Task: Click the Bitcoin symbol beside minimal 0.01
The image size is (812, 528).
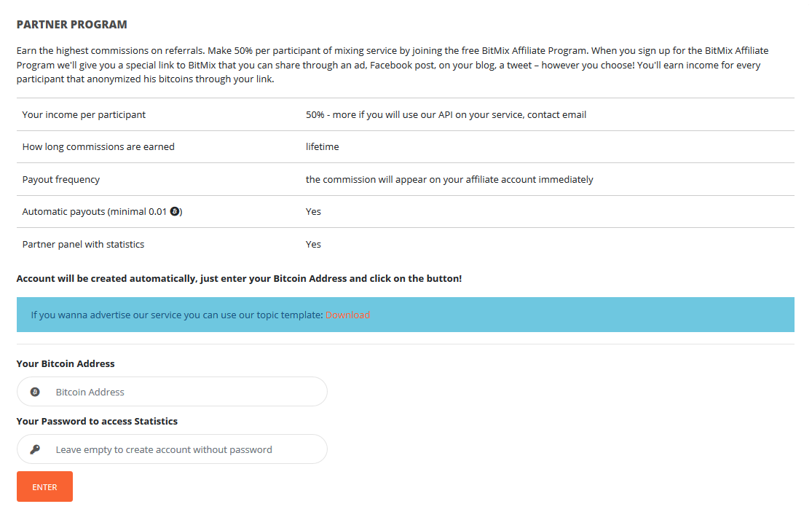Action: [x=175, y=212]
